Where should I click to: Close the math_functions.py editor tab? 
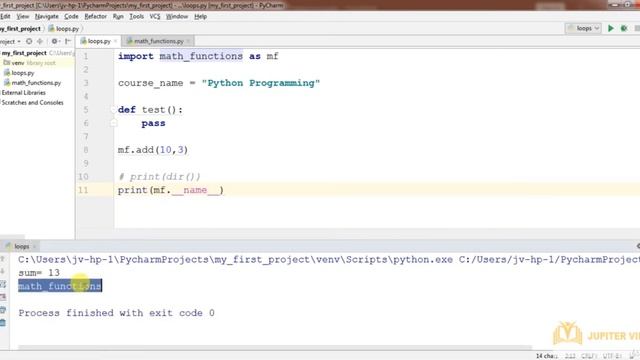click(188, 41)
